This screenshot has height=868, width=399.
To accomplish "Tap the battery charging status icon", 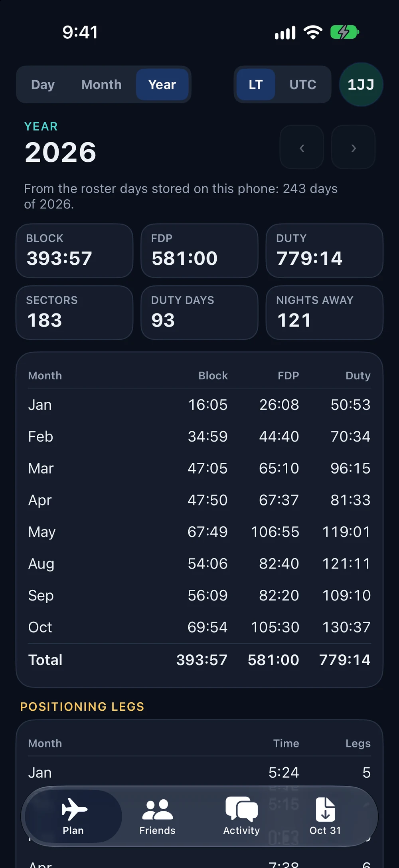I will click(x=345, y=32).
